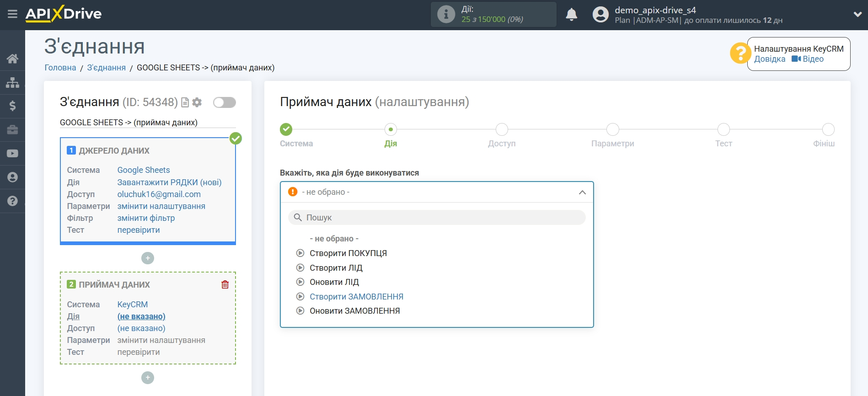
Task: Select 'Створити ЛІД' action
Action: (336, 268)
